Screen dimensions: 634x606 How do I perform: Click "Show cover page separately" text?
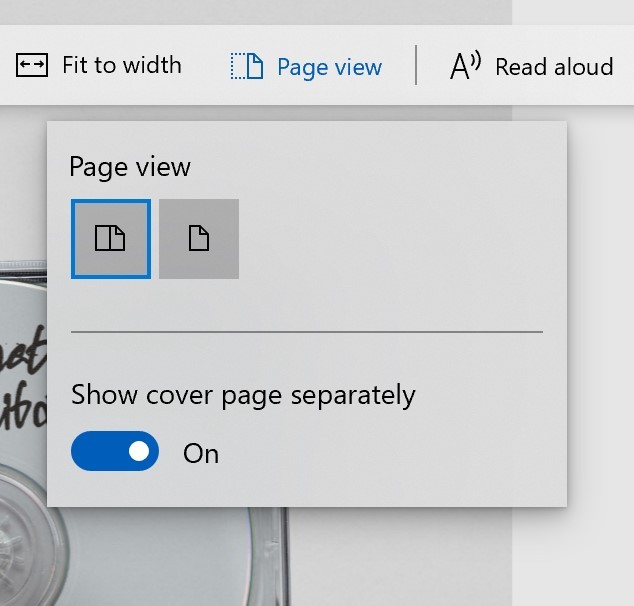(243, 395)
